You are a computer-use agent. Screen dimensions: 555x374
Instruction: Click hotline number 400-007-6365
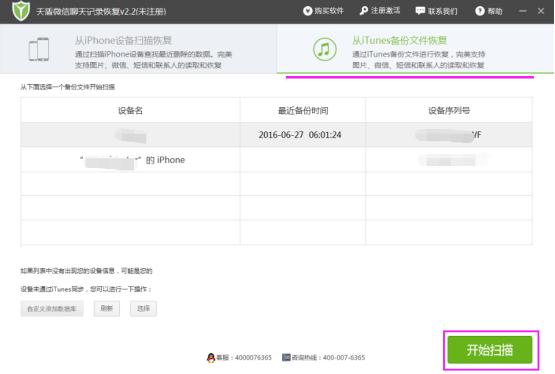pos(344,358)
